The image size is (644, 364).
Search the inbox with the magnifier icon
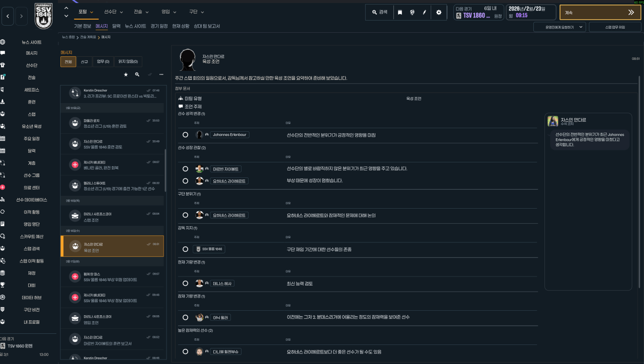[137, 74]
